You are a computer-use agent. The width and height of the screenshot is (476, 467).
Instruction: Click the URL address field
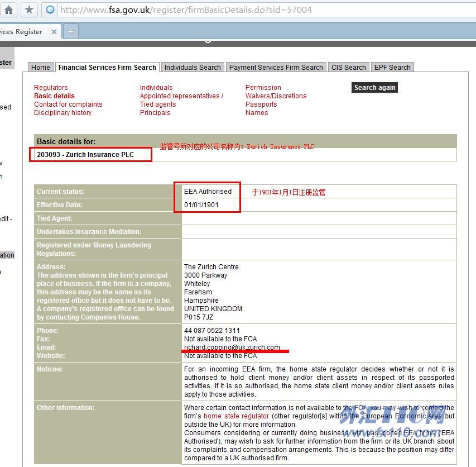pyautogui.click(x=267, y=10)
